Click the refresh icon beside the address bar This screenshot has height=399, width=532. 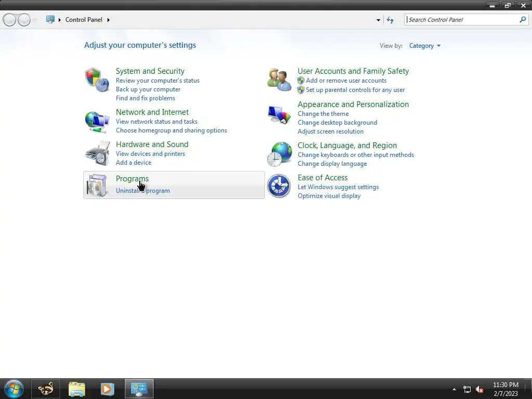click(390, 20)
